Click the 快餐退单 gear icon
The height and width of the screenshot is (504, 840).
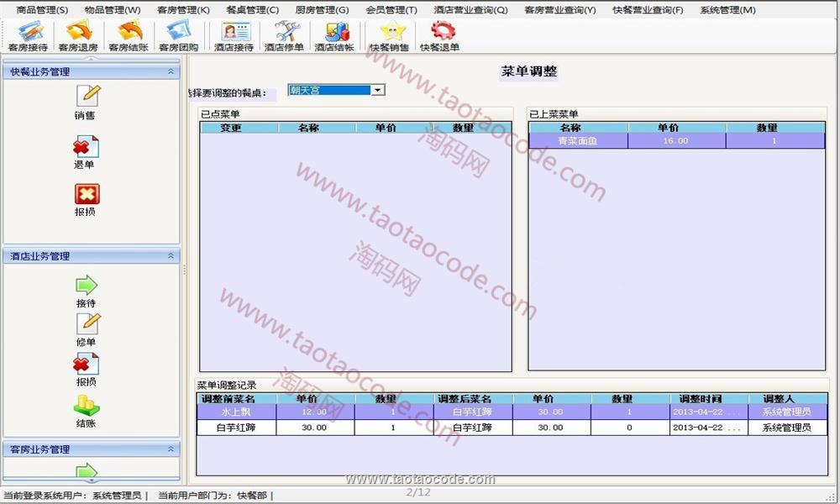439,36
